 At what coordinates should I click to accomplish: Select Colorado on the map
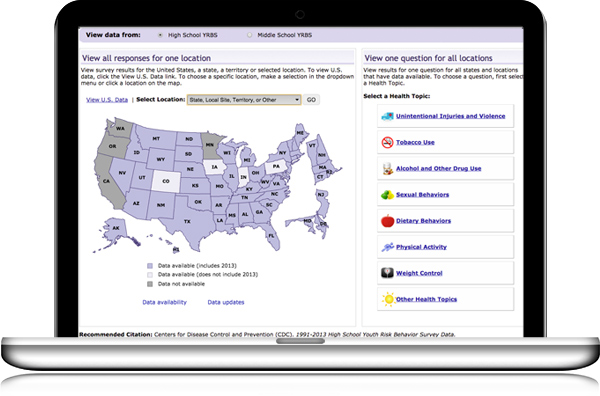pyautogui.click(x=166, y=181)
